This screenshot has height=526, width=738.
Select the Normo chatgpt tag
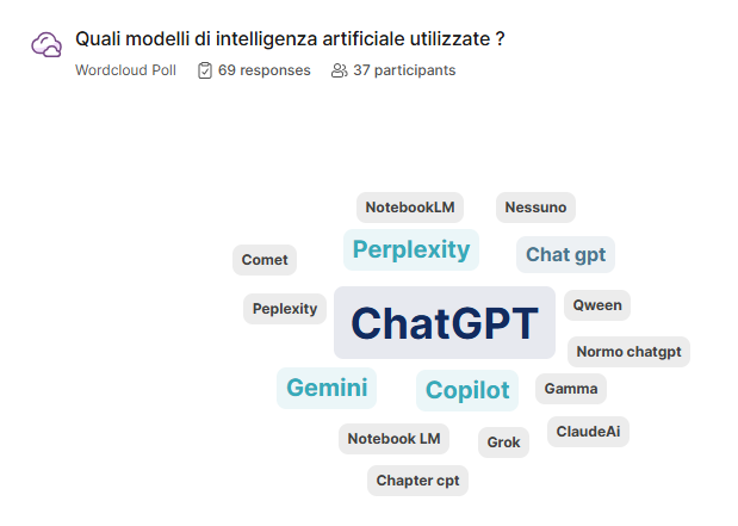tap(629, 351)
